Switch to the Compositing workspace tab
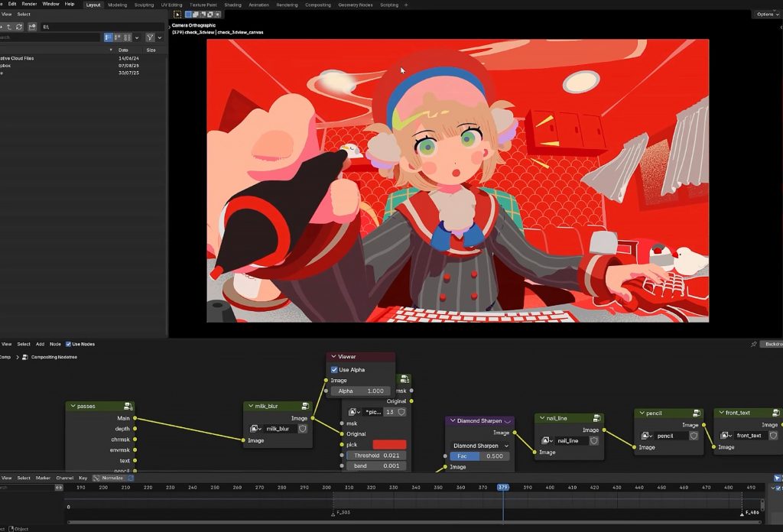 (x=318, y=5)
